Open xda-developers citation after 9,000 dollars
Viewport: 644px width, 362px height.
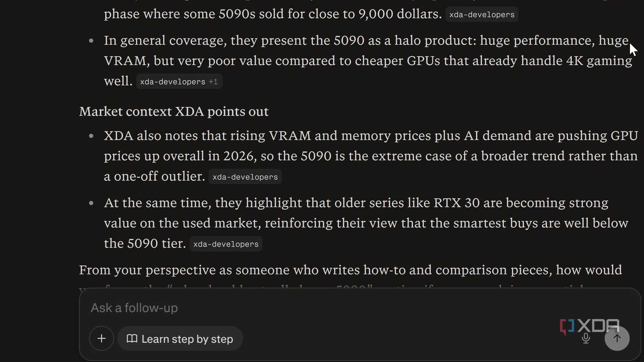click(x=482, y=15)
